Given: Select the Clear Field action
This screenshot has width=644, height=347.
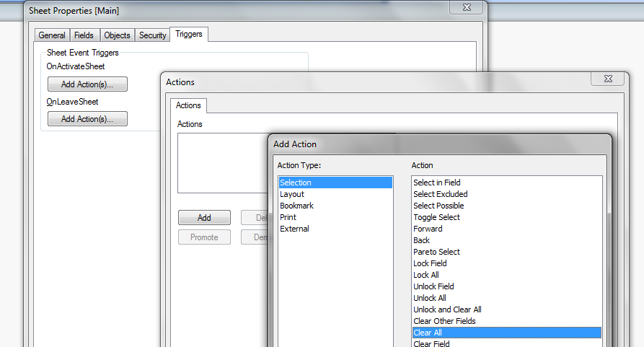Looking at the screenshot, I should point(507,343).
